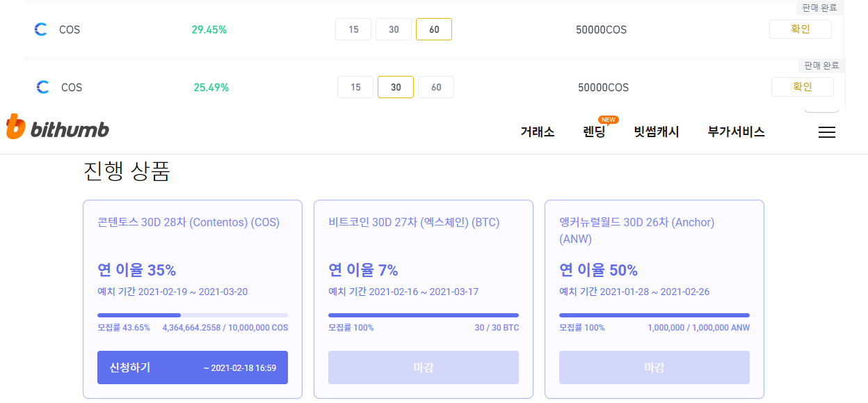Click the COS coin icon in first row
Screen dimensions: 868x403
[x=41, y=30]
